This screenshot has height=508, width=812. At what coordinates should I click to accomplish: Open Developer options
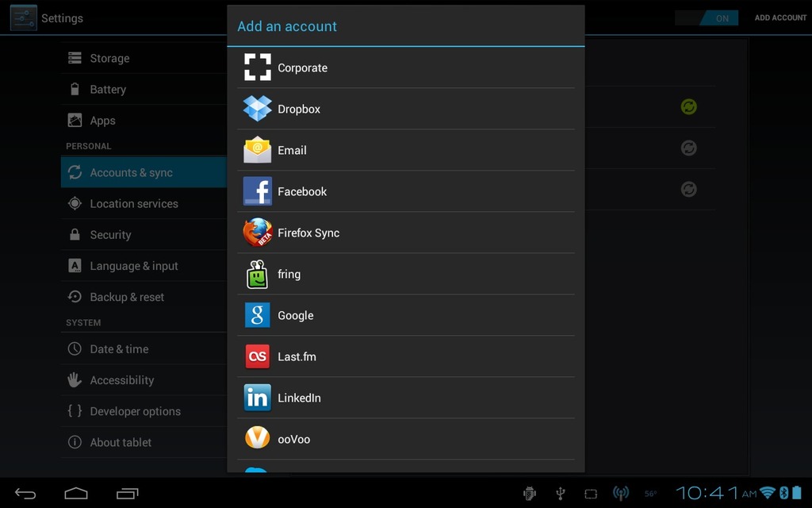[144, 410]
